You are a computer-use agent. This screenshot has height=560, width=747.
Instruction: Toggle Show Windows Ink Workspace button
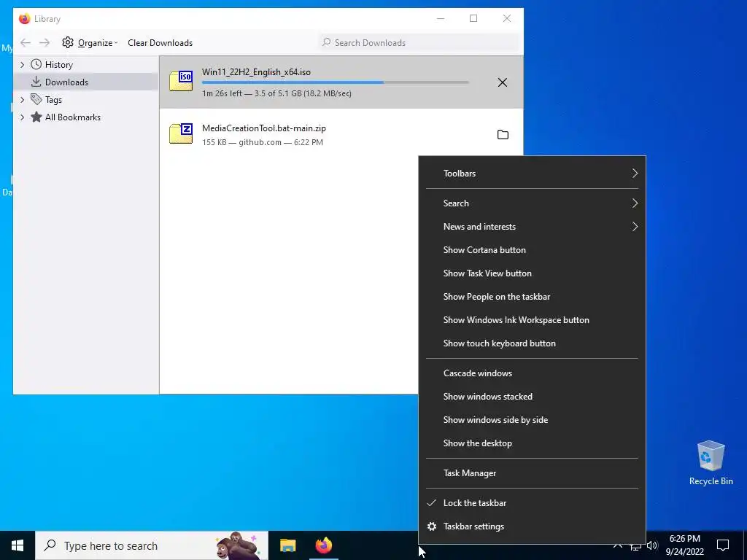(532, 320)
